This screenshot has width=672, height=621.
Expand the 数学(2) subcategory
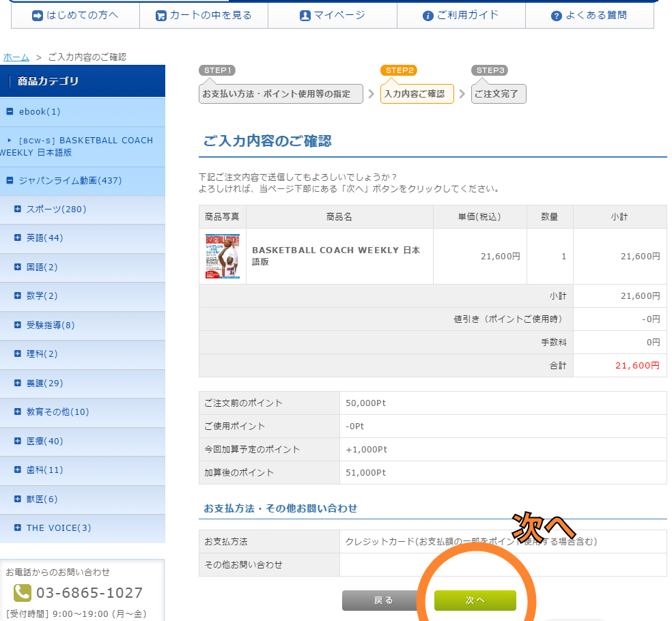(x=18, y=295)
